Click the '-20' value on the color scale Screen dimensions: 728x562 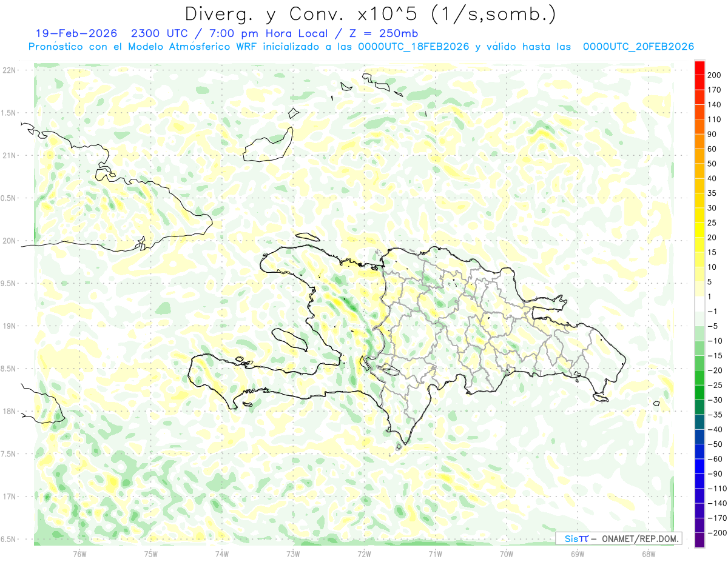(x=715, y=370)
